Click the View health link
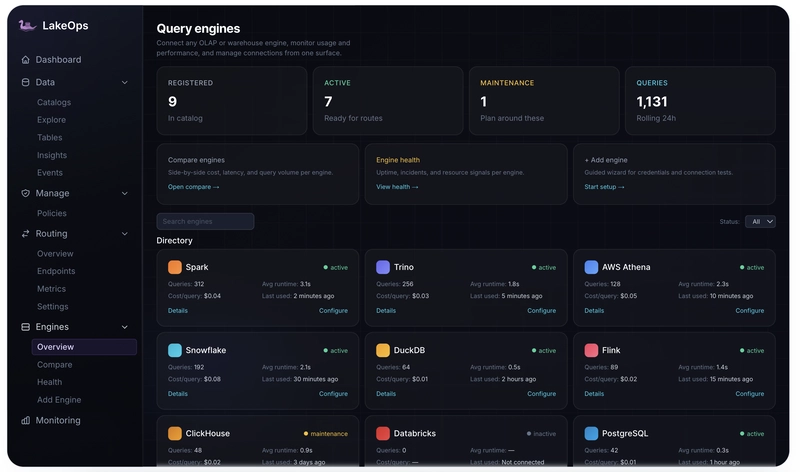 (397, 187)
